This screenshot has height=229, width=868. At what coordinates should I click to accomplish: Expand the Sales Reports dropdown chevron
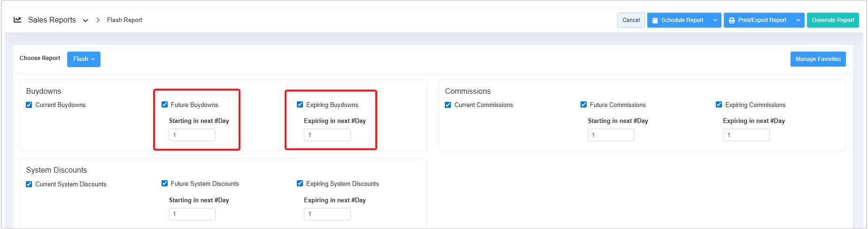(x=85, y=20)
